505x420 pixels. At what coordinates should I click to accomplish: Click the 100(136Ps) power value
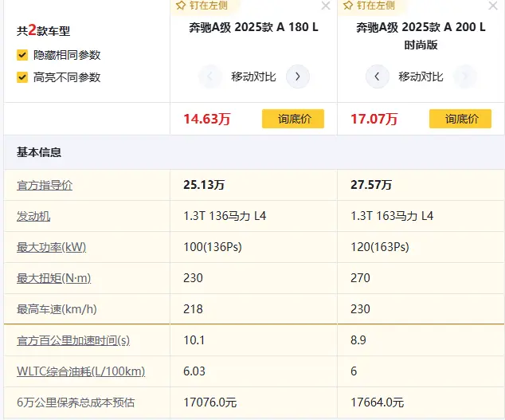tap(213, 247)
